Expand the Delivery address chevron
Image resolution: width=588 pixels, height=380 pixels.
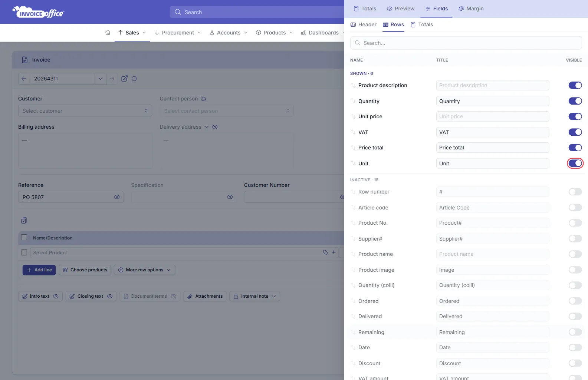click(207, 127)
